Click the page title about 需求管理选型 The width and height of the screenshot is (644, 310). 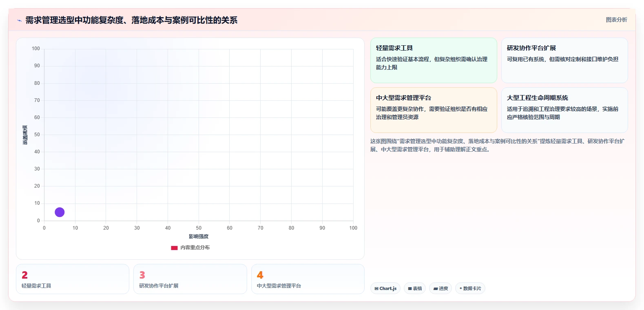click(131, 20)
